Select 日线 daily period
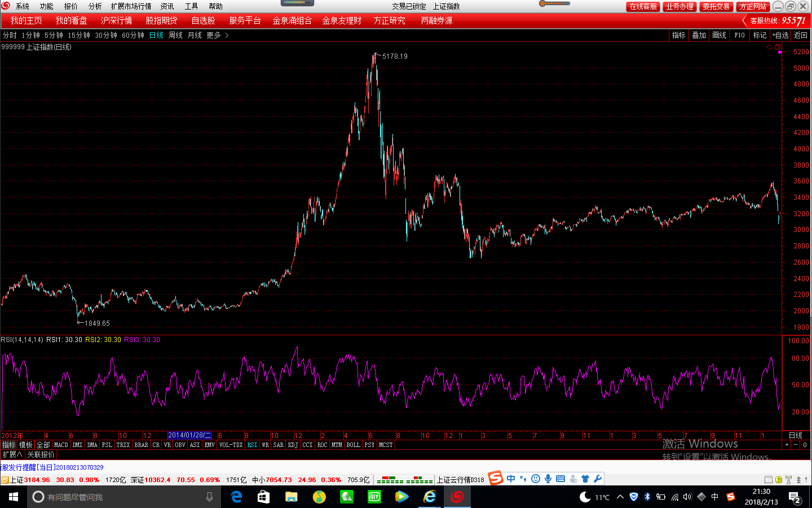812x508 pixels. tap(156, 35)
